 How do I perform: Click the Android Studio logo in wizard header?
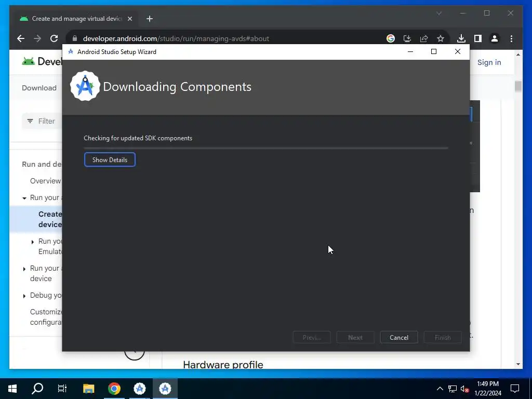(85, 86)
